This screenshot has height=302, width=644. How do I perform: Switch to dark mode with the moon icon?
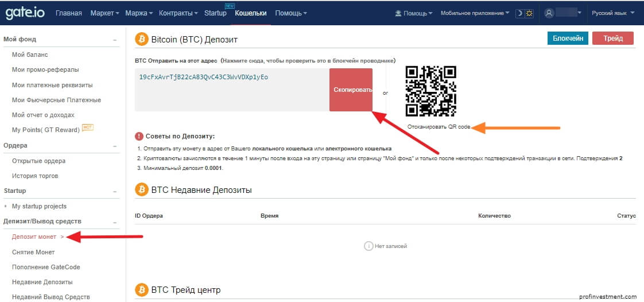[x=519, y=13]
